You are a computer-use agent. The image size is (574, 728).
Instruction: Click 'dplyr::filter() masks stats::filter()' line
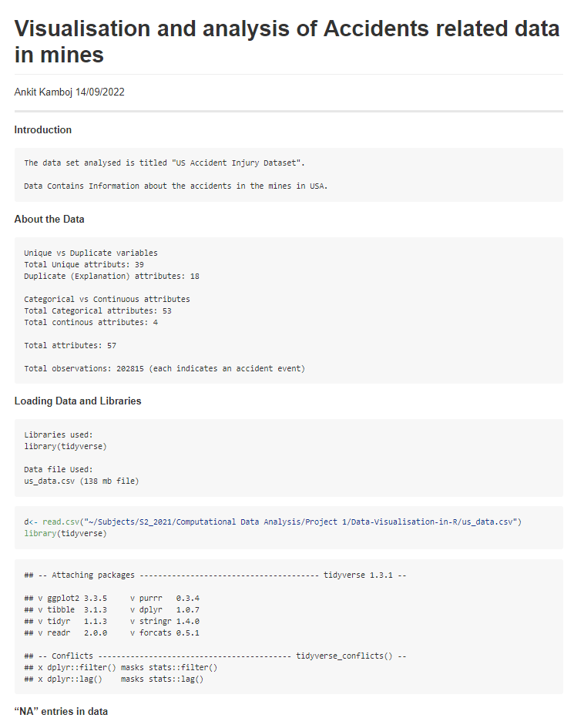coord(121,667)
